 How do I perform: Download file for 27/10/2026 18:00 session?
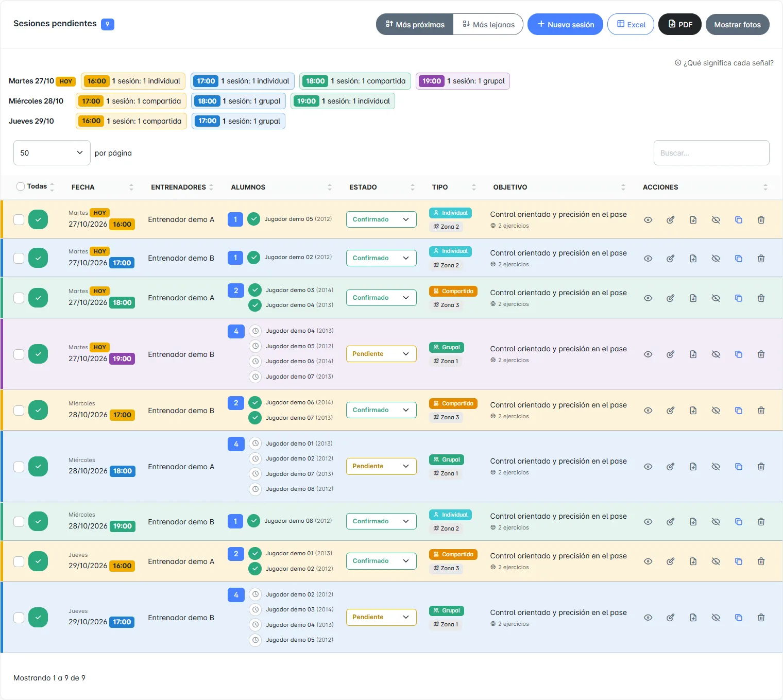tap(693, 298)
